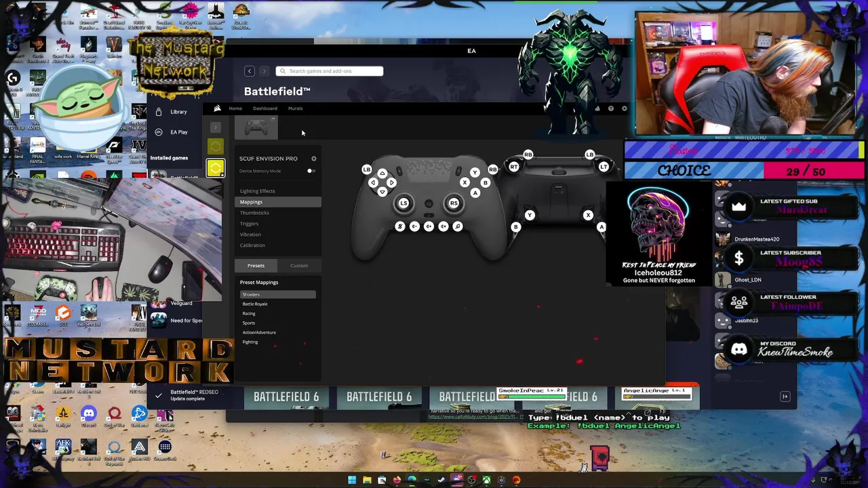Image resolution: width=868 pixels, height=488 pixels.
Task: Go forward in EA app
Action: tap(264, 71)
